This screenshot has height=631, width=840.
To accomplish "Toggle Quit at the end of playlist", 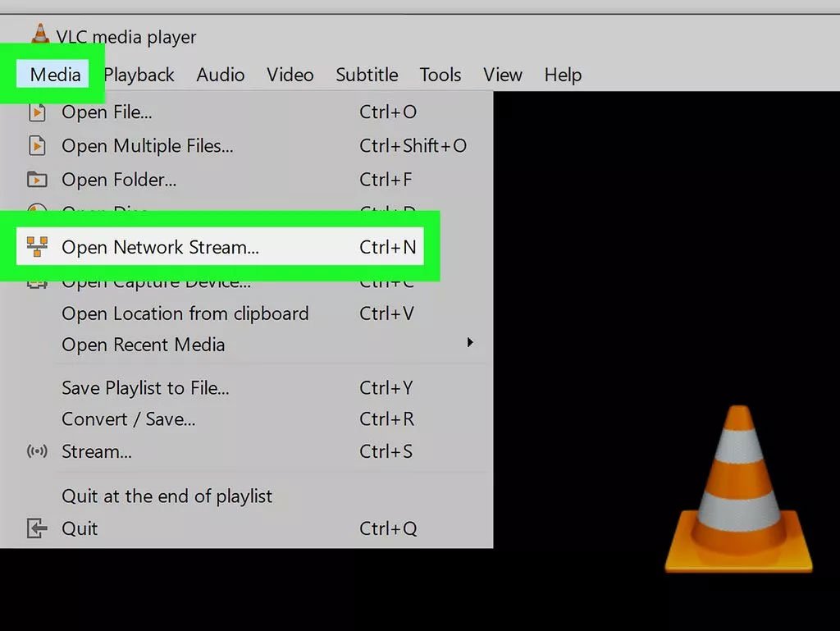I will (167, 496).
